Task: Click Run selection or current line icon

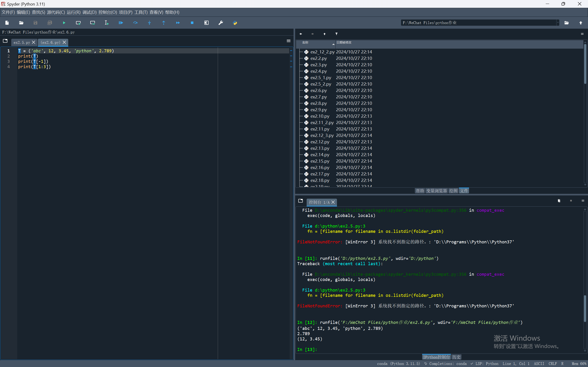Action: tap(107, 23)
